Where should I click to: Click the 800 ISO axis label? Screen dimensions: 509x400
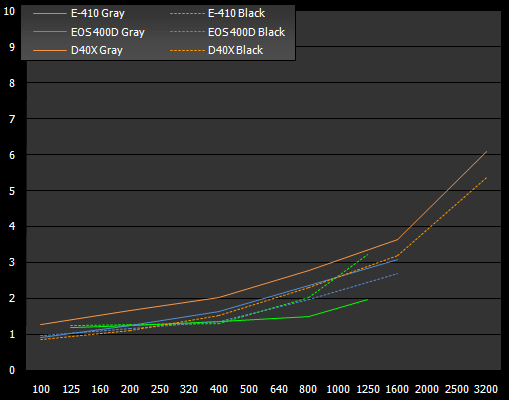(x=308, y=389)
